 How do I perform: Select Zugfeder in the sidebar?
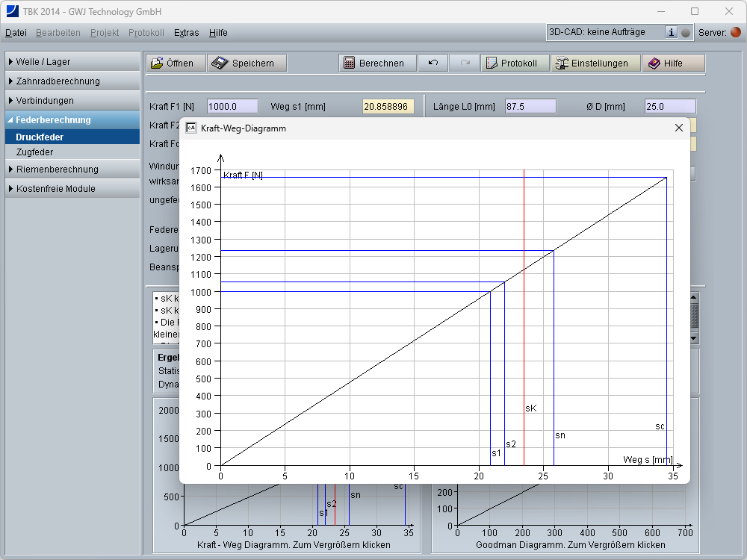point(34,152)
